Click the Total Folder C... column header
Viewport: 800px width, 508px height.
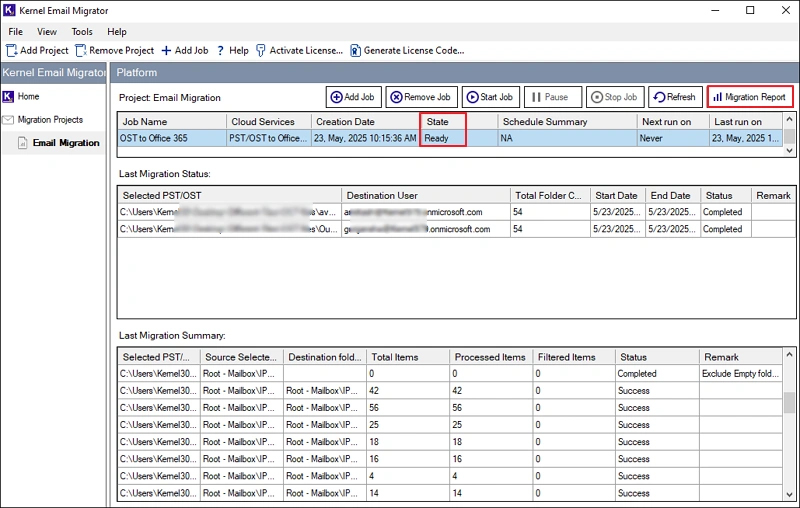click(x=551, y=195)
